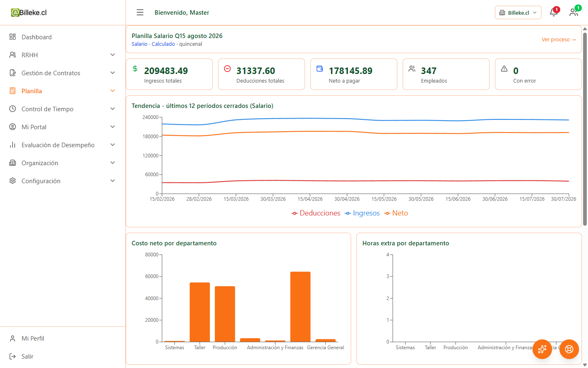Click Salir to log out
The height and width of the screenshot is (368, 588).
[x=62, y=356]
